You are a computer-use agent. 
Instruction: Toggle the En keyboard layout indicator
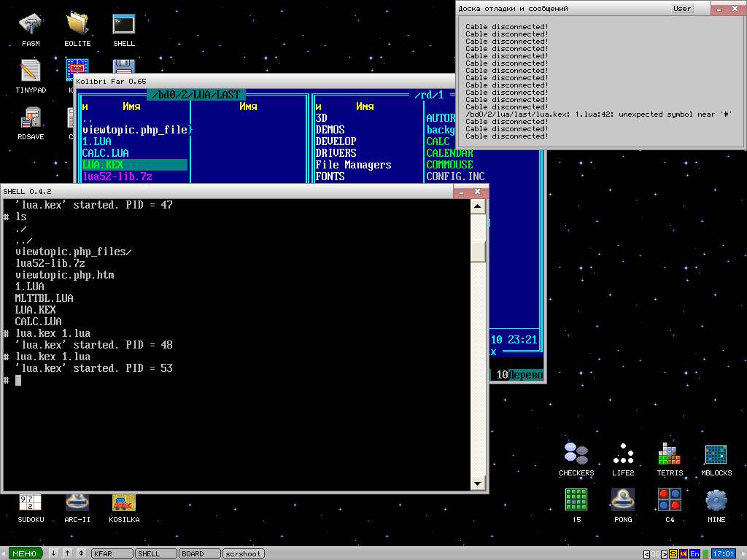point(695,554)
